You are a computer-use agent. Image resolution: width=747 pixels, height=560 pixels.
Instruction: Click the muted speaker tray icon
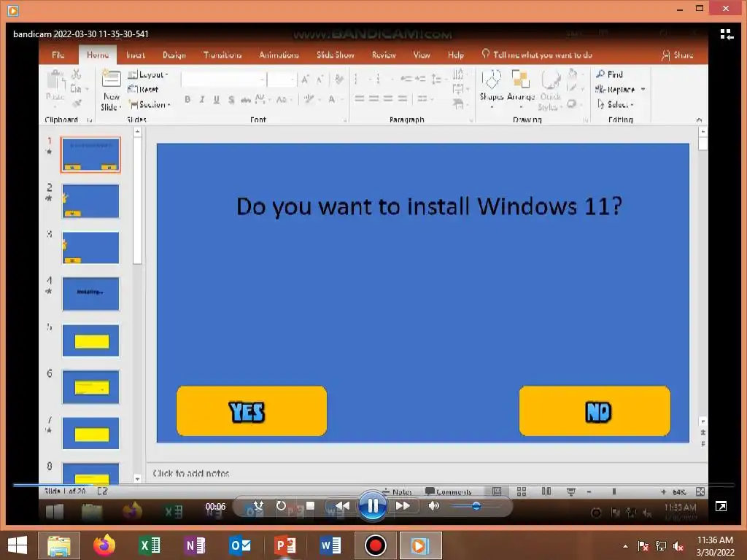(678, 546)
